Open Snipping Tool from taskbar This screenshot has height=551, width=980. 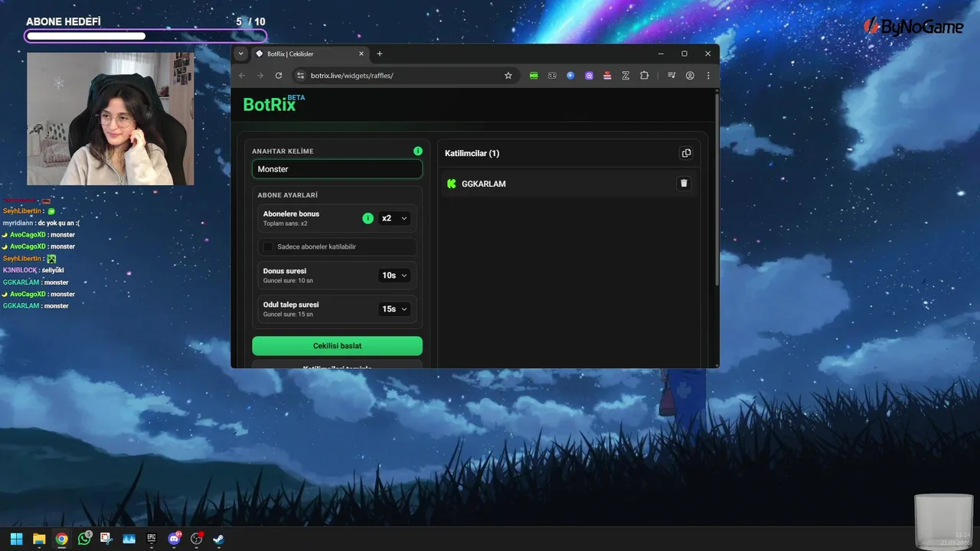click(x=106, y=539)
